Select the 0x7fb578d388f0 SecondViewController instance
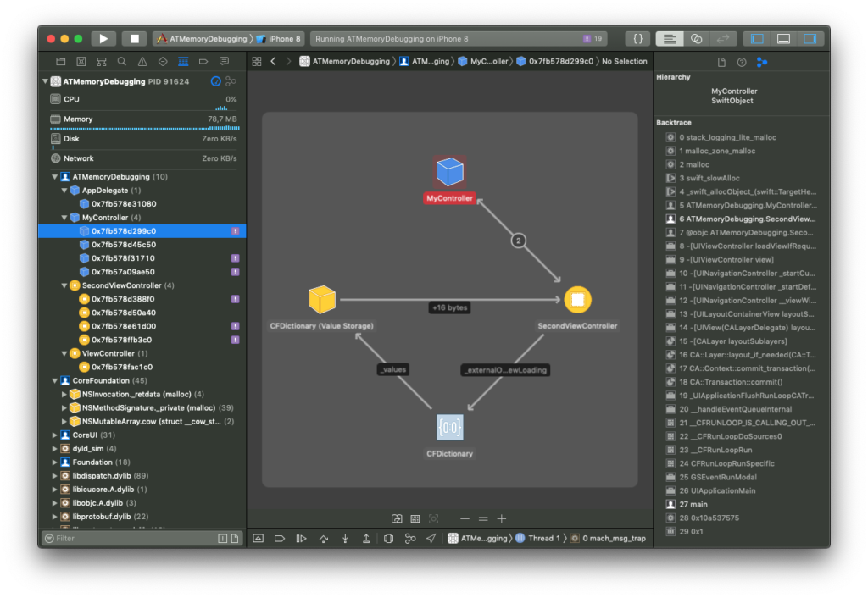The height and width of the screenshot is (598, 868). (123, 299)
